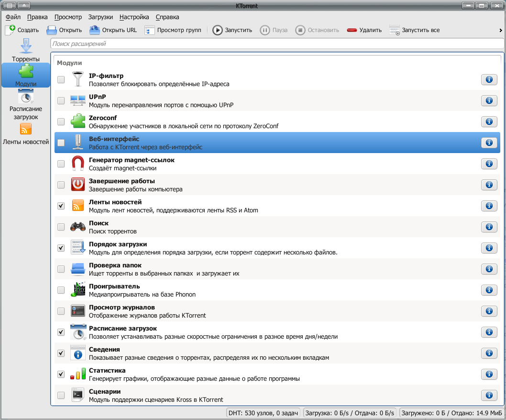The height and width of the screenshot is (420, 506).
Task: Click the magnet icon of Генератор magnet-ссылок
Action: pos(78,163)
